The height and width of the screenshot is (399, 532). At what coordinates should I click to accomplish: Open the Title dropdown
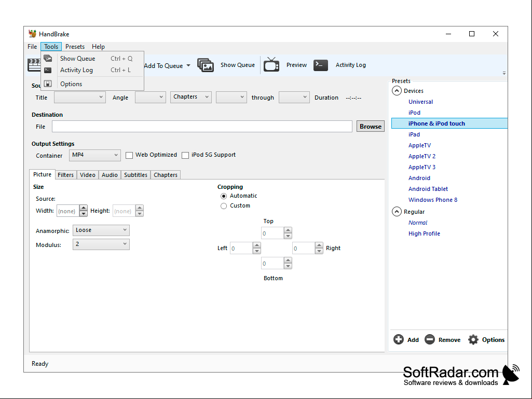pyautogui.click(x=80, y=97)
